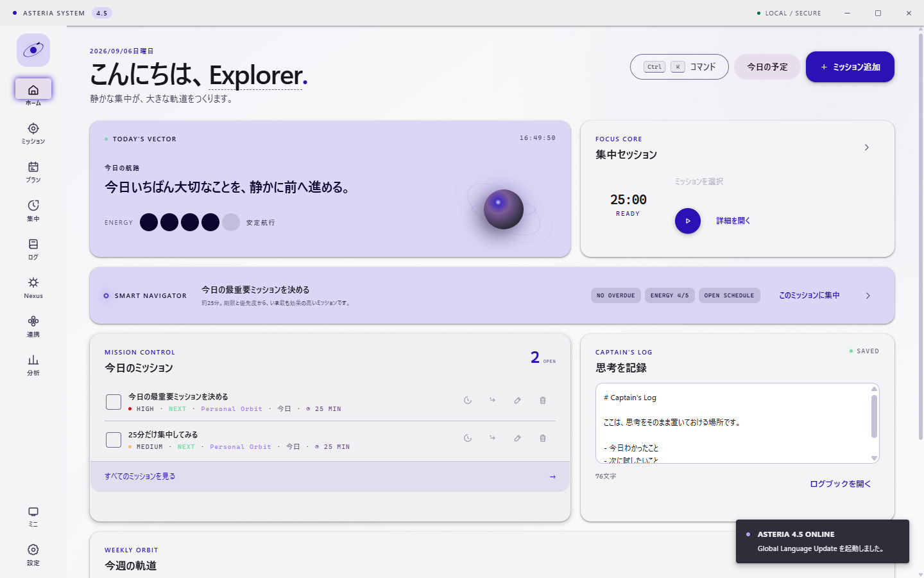The width and height of the screenshot is (924, 578).
Task: Open the プラン calendar icon in sidebar
Action: [33, 167]
